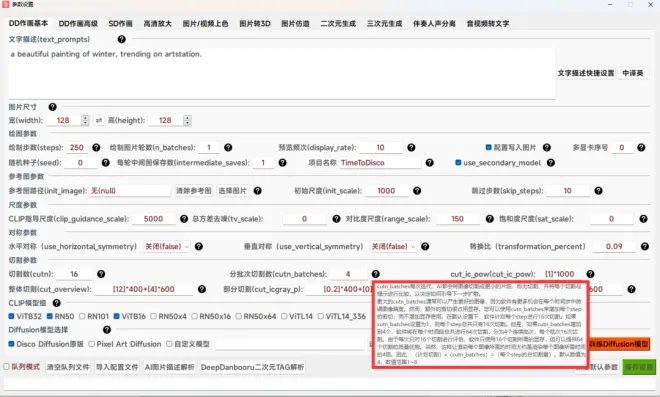Screen dimensions: 660x397
Task: Show help for init_scale field
Action: [417, 191]
